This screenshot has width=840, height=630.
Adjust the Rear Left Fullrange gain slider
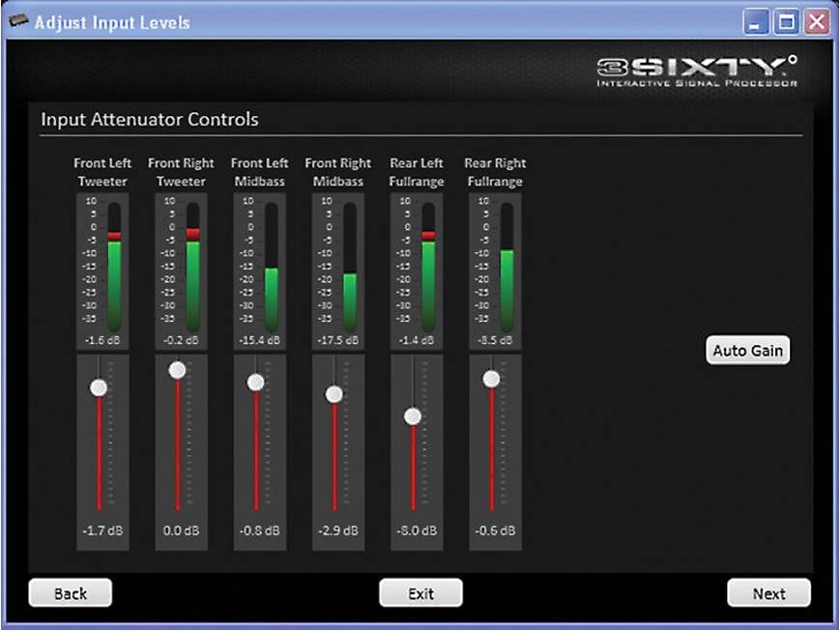tap(414, 415)
